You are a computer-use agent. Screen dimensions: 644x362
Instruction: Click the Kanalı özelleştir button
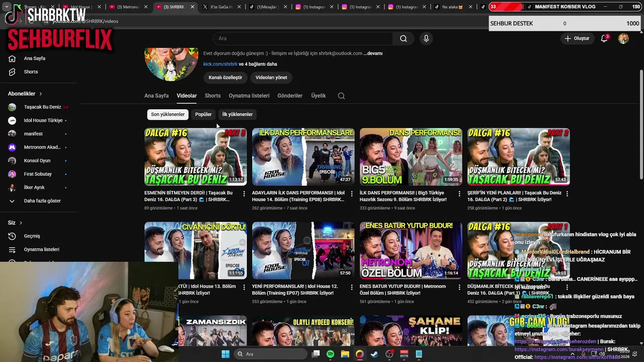pyautogui.click(x=225, y=77)
